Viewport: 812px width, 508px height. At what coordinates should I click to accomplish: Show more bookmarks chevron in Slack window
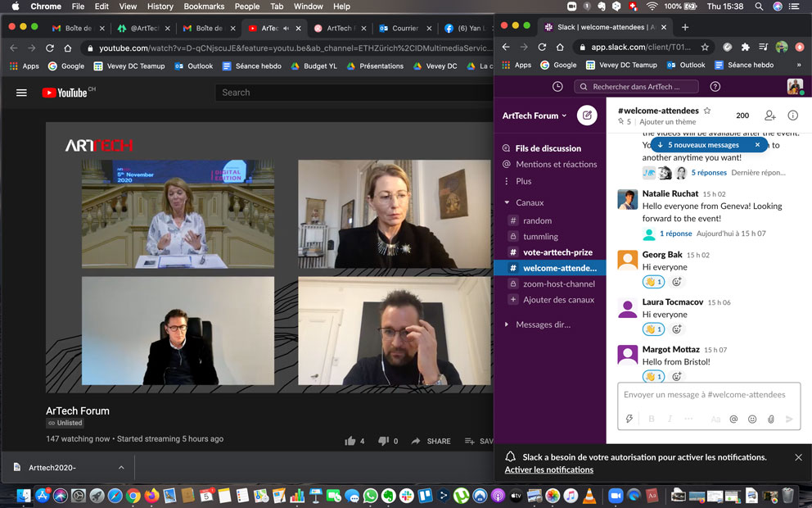pyautogui.click(x=799, y=66)
